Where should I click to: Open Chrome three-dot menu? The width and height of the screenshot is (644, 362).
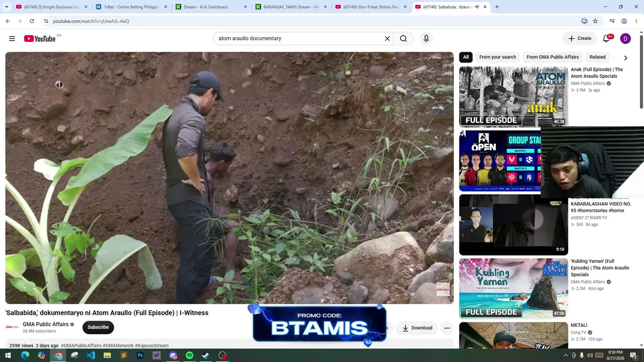(x=636, y=21)
